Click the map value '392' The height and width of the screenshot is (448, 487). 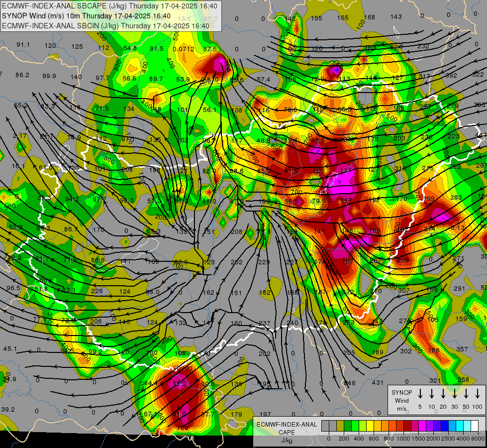pyautogui.click(x=451, y=75)
